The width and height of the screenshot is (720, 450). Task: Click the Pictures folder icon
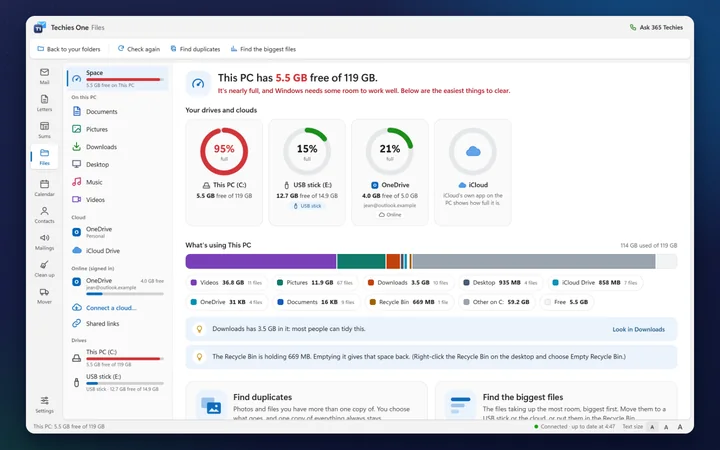pos(77,129)
